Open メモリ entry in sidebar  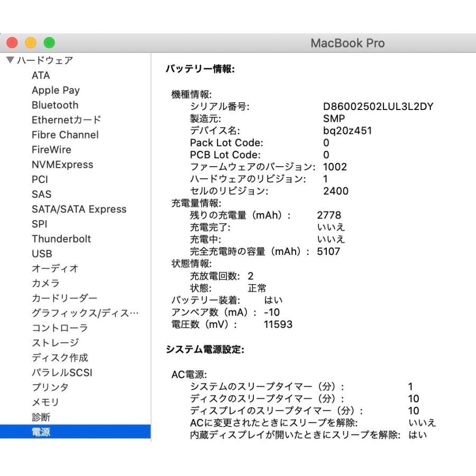coord(45,402)
